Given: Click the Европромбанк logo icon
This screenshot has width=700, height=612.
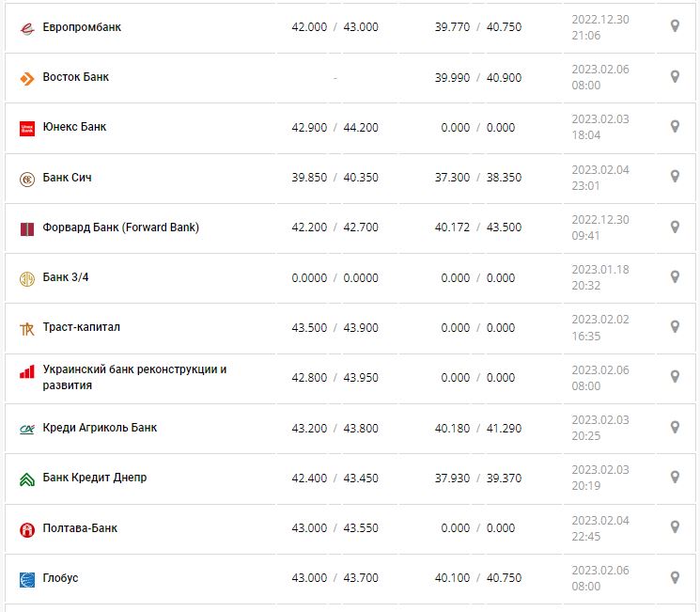Looking at the screenshot, I should tap(26, 27).
